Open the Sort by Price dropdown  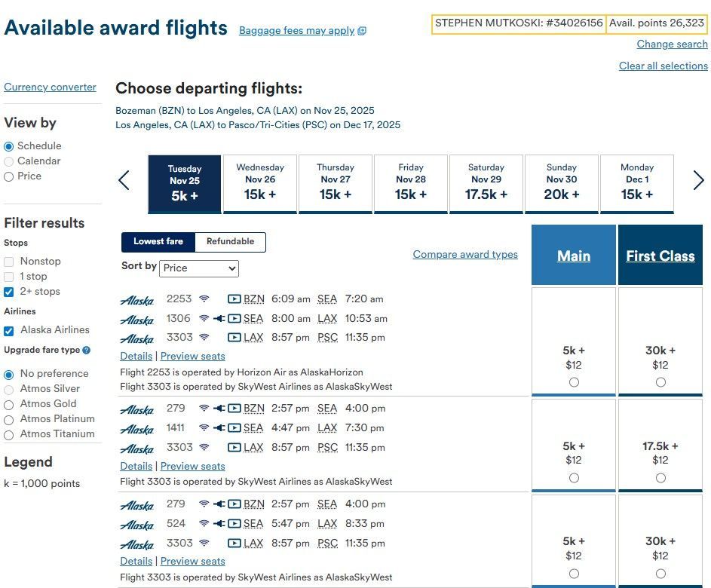199,268
